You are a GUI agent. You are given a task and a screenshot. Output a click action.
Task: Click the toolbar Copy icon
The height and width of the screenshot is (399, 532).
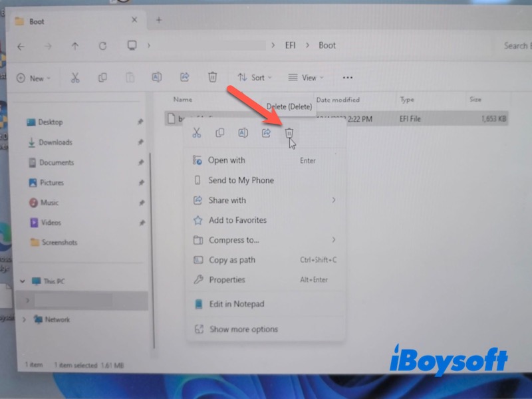(102, 78)
